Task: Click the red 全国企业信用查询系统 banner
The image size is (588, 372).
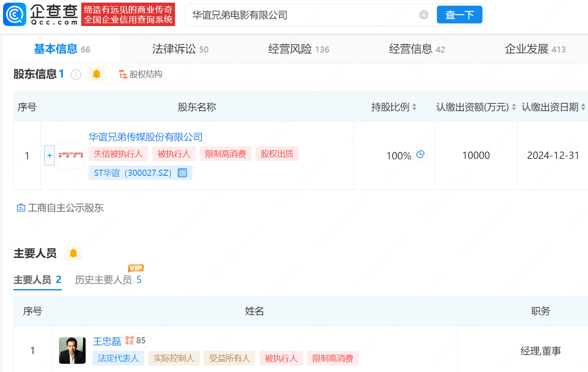Action: 128,15
